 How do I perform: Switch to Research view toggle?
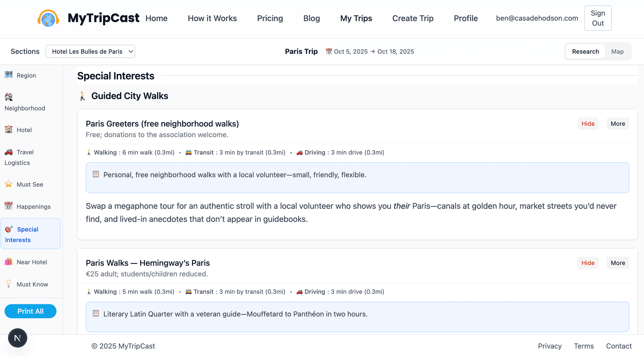[x=585, y=51]
